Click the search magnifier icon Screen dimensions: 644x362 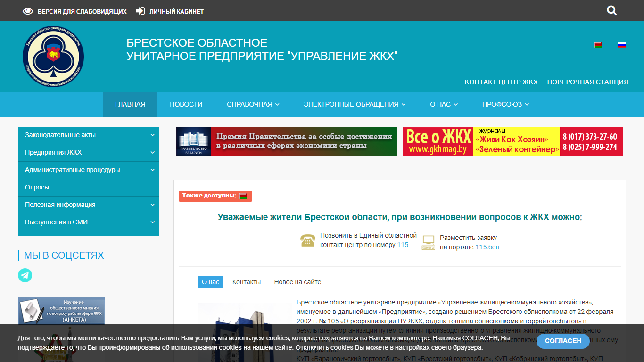612,10
